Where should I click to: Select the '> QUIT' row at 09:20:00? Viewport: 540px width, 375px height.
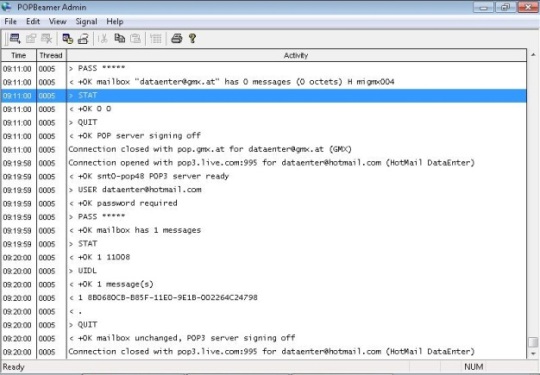coord(264,324)
